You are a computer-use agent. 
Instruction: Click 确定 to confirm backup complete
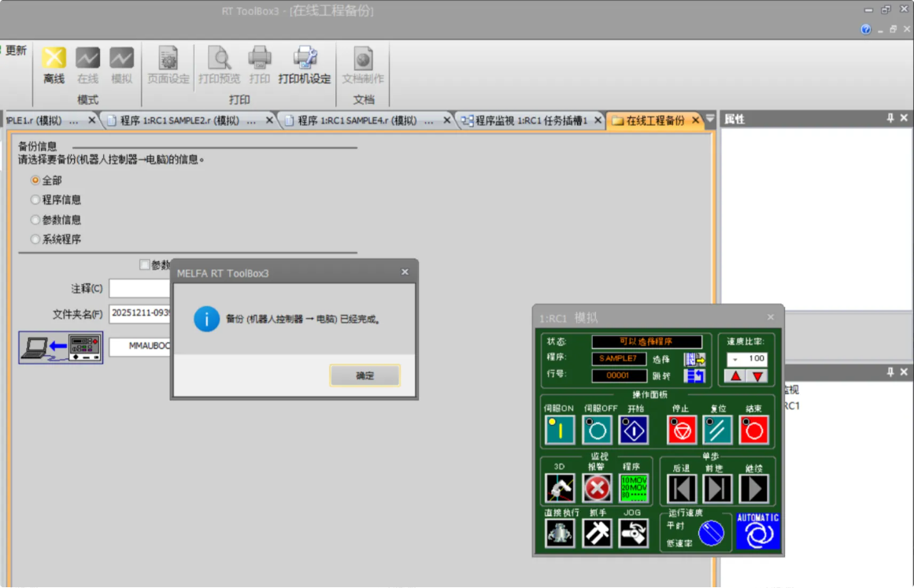(x=364, y=375)
